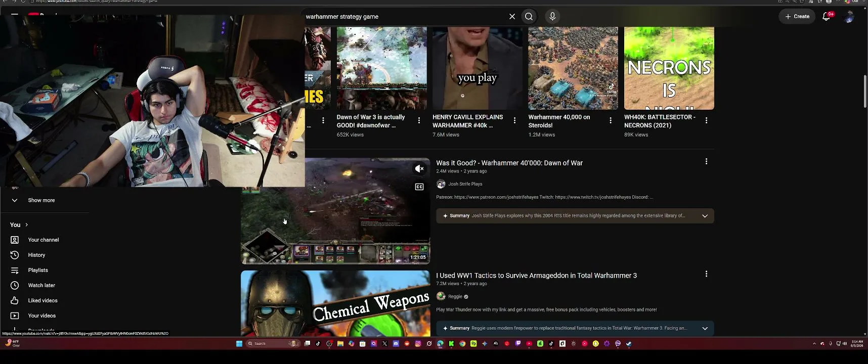Open title 'I Used WW1 Tactics to Survive Armageddon'
Screen dimensions: 868x364
point(536,276)
